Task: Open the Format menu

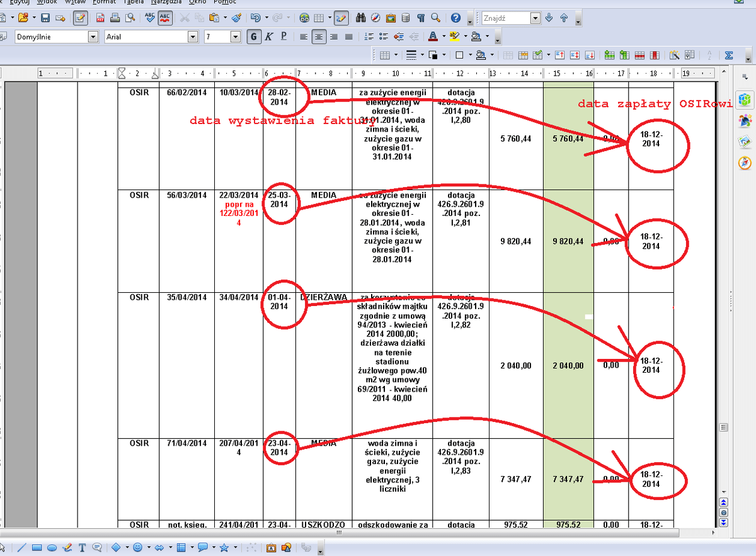Action: click(104, 2)
